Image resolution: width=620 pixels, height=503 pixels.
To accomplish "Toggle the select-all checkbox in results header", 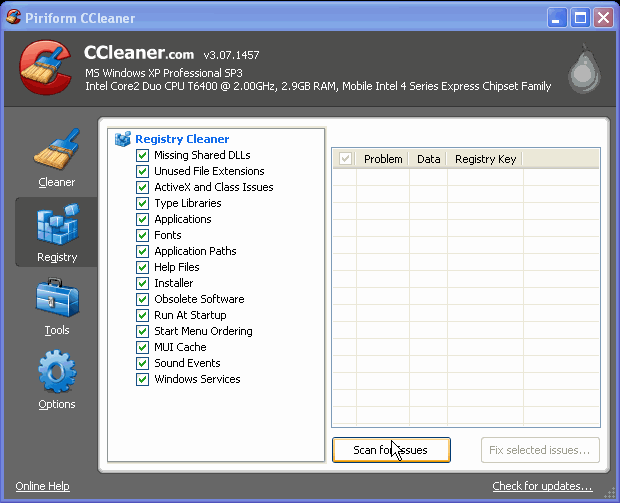I will (345, 159).
